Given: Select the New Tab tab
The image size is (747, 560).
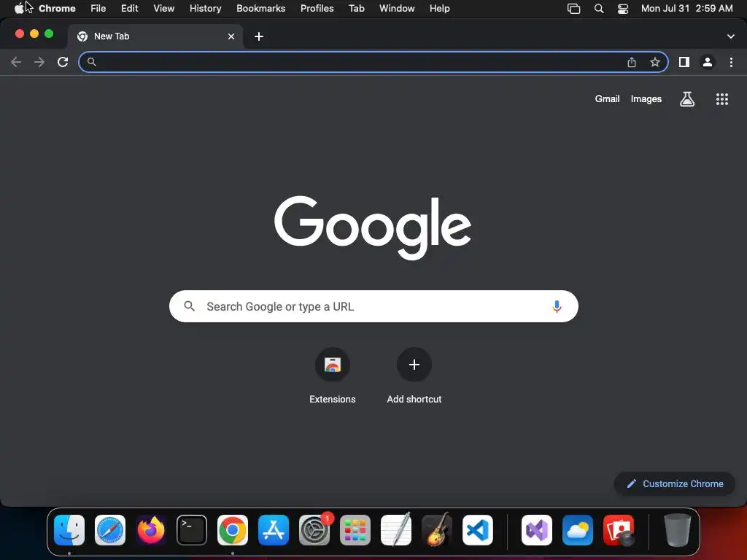Looking at the screenshot, I should point(155,36).
